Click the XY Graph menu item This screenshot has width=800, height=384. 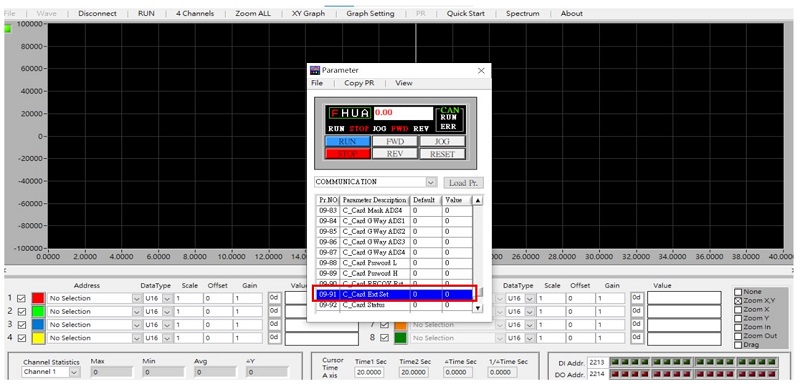(x=308, y=14)
